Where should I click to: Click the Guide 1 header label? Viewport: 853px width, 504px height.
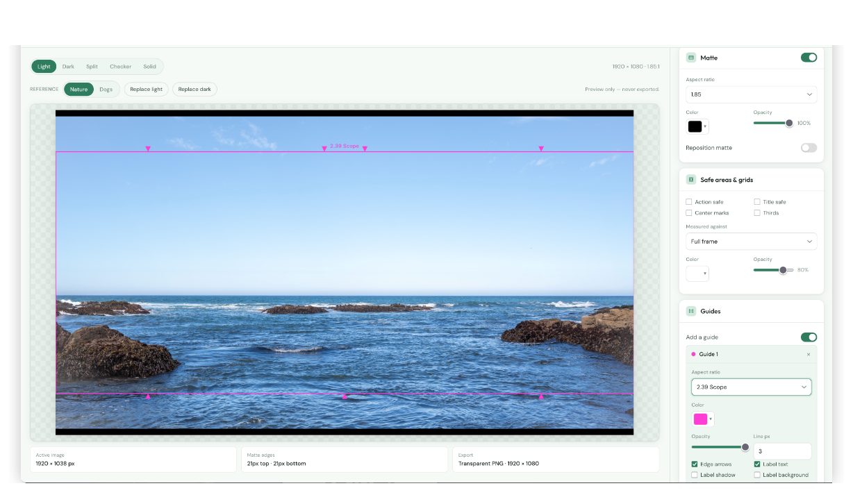[709, 354]
